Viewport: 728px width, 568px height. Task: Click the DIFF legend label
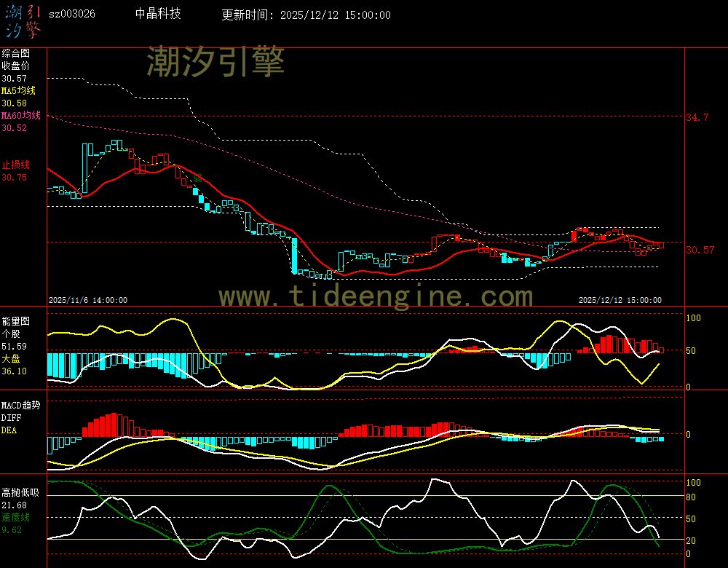tap(11, 417)
